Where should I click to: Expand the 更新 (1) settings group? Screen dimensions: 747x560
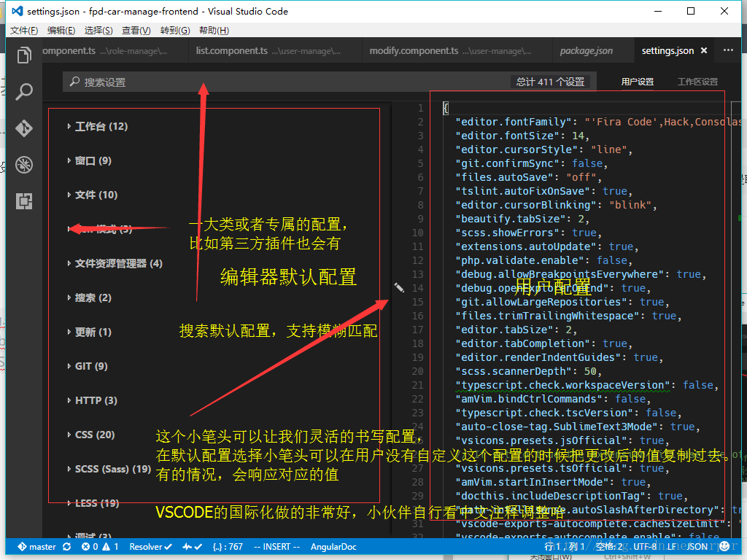pos(89,332)
